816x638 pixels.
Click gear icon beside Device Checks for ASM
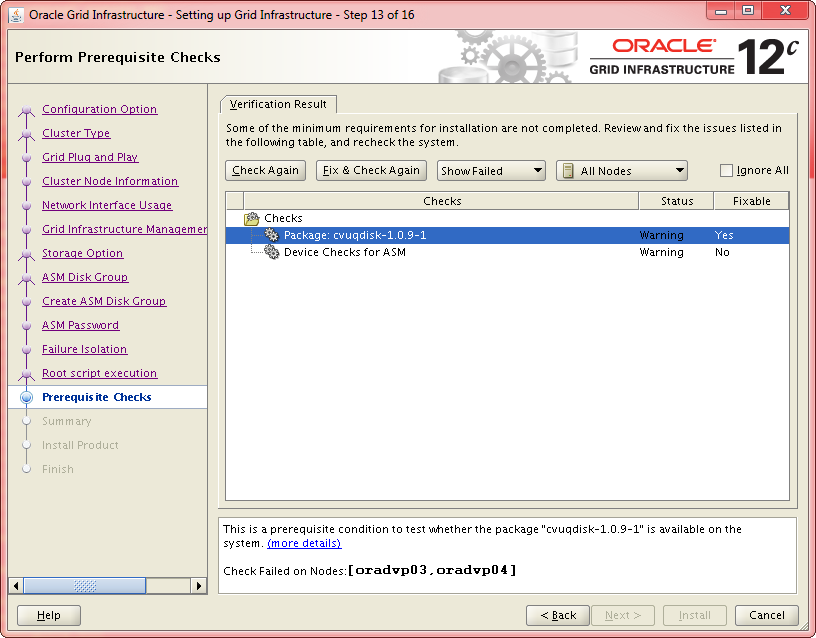271,252
